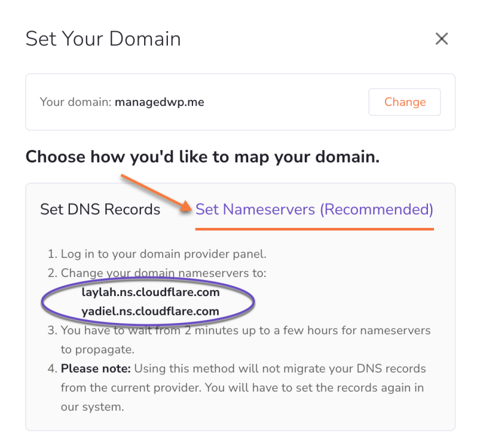Click the "from the current provider" line in step 4

[242, 387]
